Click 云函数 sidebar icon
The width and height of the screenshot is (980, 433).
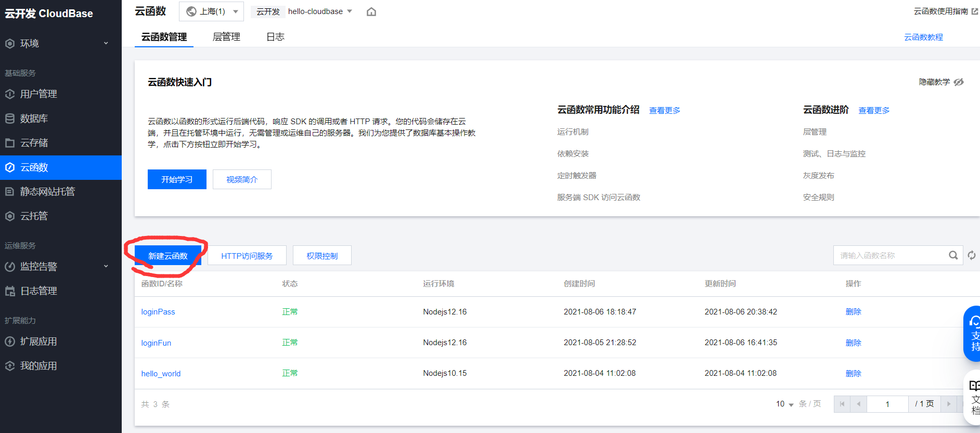tap(10, 167)
